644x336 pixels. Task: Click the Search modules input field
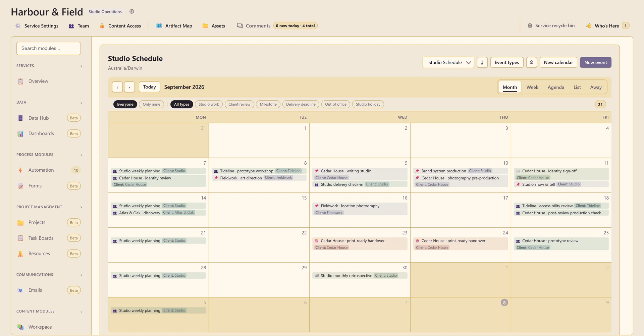pos(49,48)
